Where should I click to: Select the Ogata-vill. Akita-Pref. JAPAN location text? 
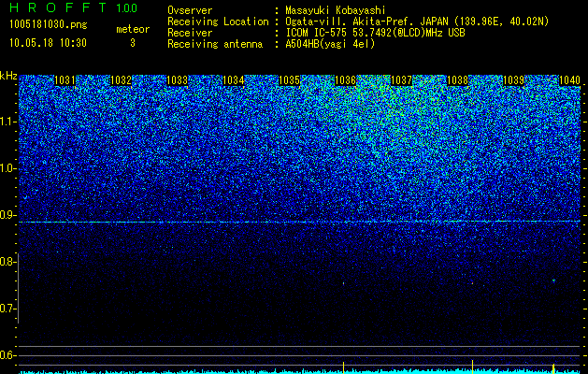[417, 22]
